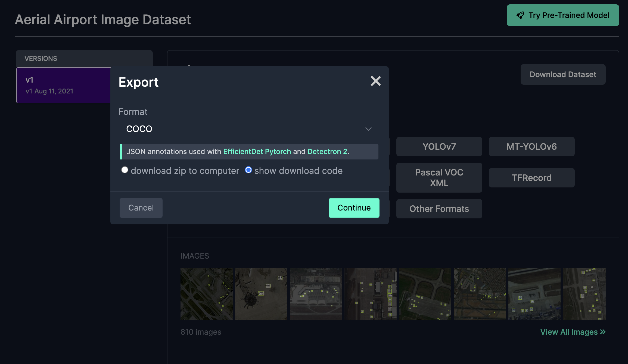Choose MT-YOLOv6 export format
628x364 pixels.
pos(531,147)
